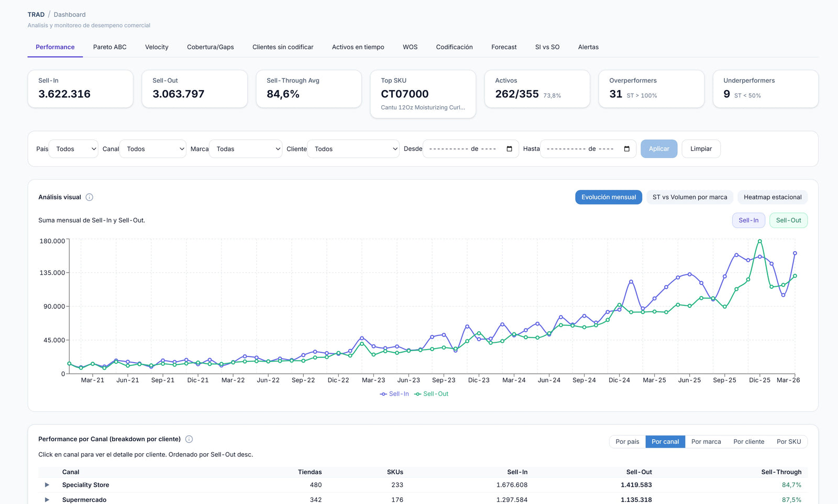
Task: Click the Sell-In KPI card
Action: click(81, 89)
